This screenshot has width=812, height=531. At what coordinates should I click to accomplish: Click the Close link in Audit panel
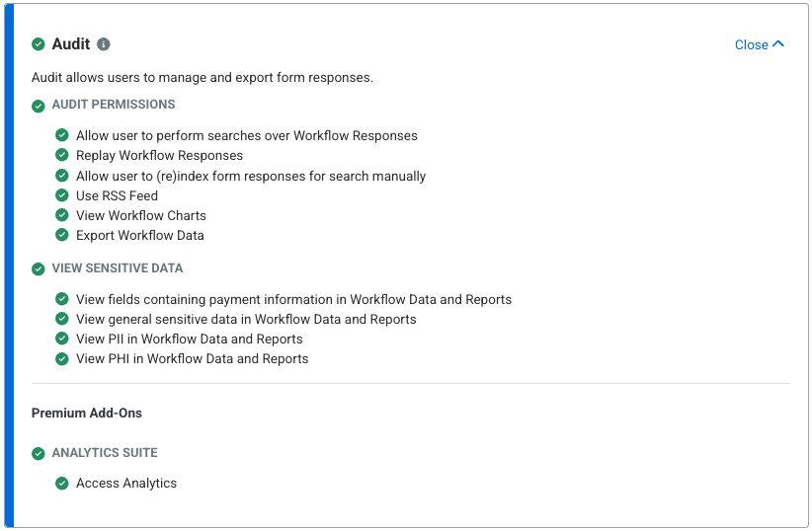tap(752, 45)
